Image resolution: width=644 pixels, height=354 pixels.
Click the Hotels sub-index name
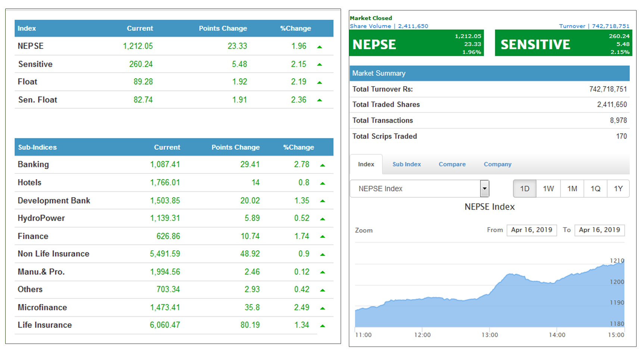tap(29, 182)
